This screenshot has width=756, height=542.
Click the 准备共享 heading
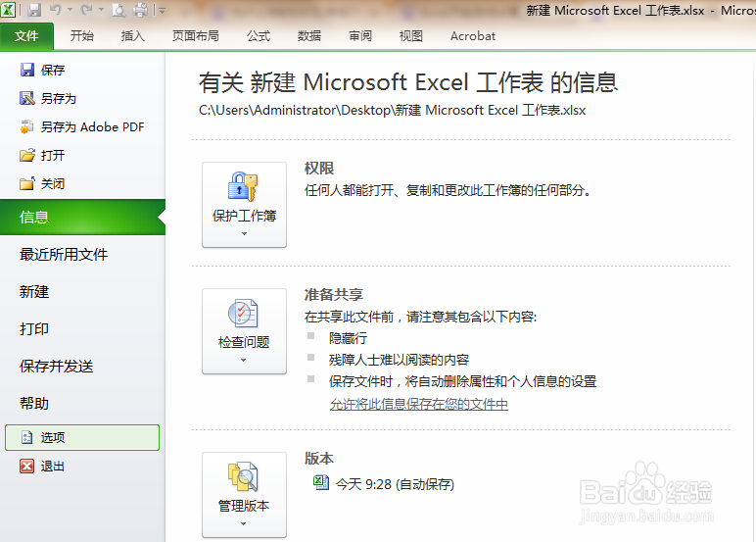pyautogui.click(x=334, y=294)
